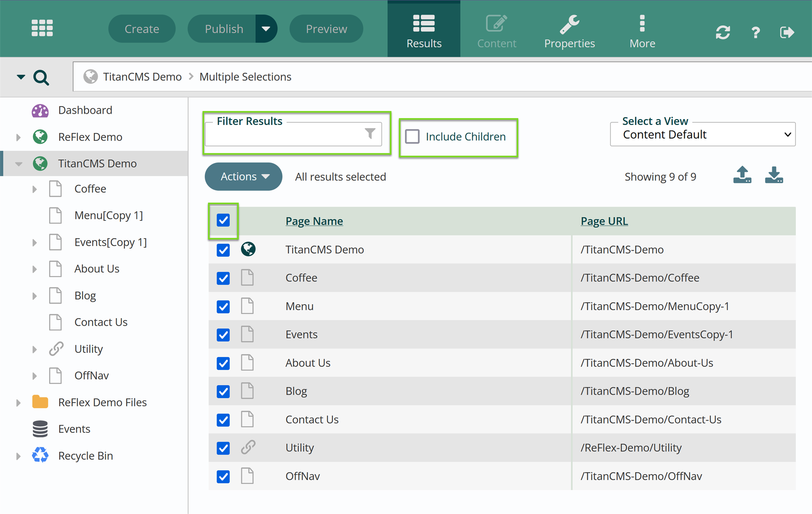Expand the Events[Copy 1] tree node

point(35,242)
